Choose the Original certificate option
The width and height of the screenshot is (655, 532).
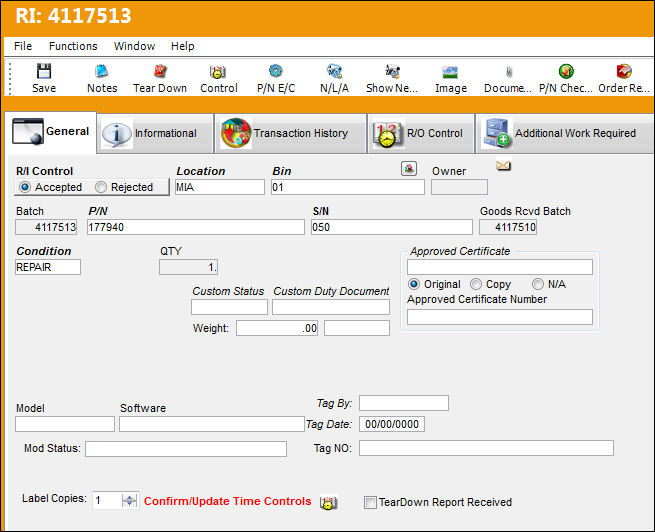tap(414, 284)
